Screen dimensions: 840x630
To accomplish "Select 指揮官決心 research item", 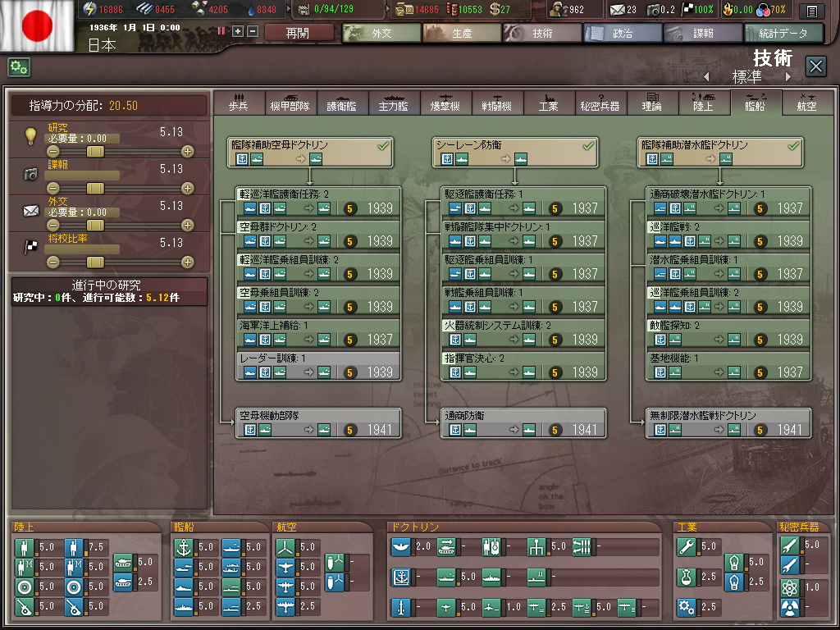I will click(x=524, y=365).
